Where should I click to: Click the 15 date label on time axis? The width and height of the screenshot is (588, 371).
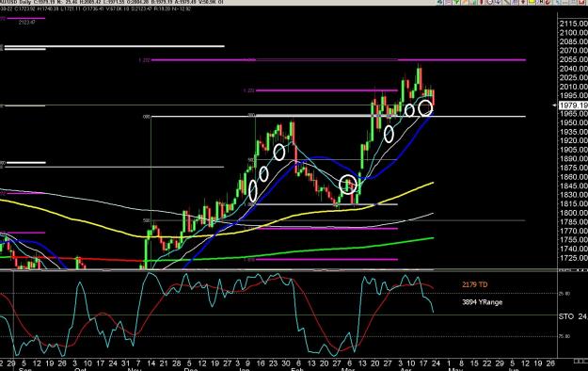pos(474,363)
